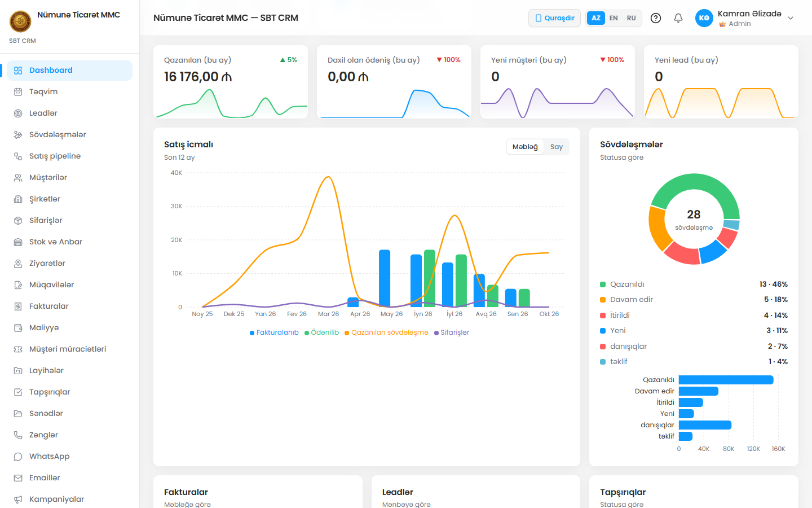Open the Sövdələşmələr handshake icon
Screen dimensions: 812x508
click(x=18, y=135)
